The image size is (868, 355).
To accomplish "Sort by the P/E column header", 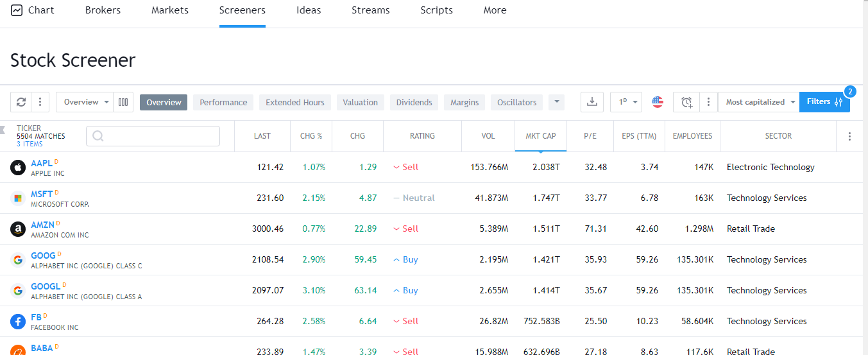I will (590, 136).
